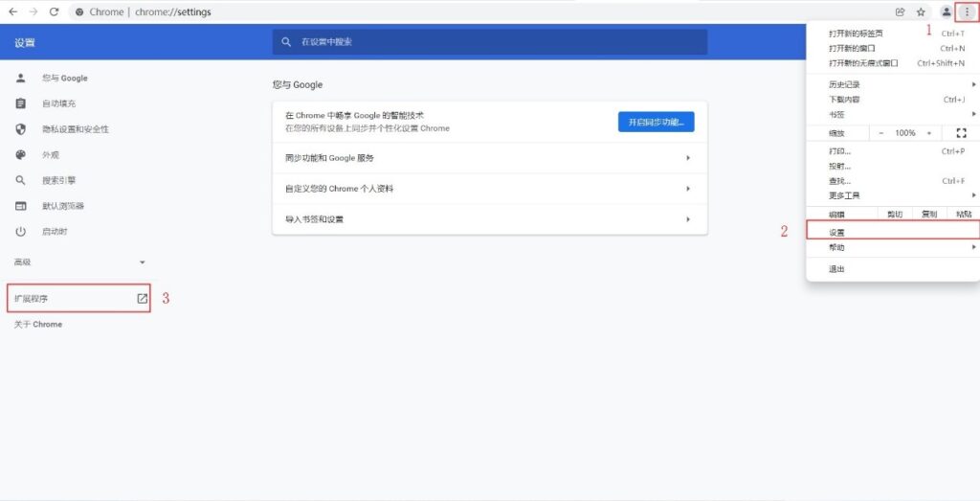The height and width of the screenshot is (501, 980).
Task: Increase zoom with the plus button
Action: [928, 132]
